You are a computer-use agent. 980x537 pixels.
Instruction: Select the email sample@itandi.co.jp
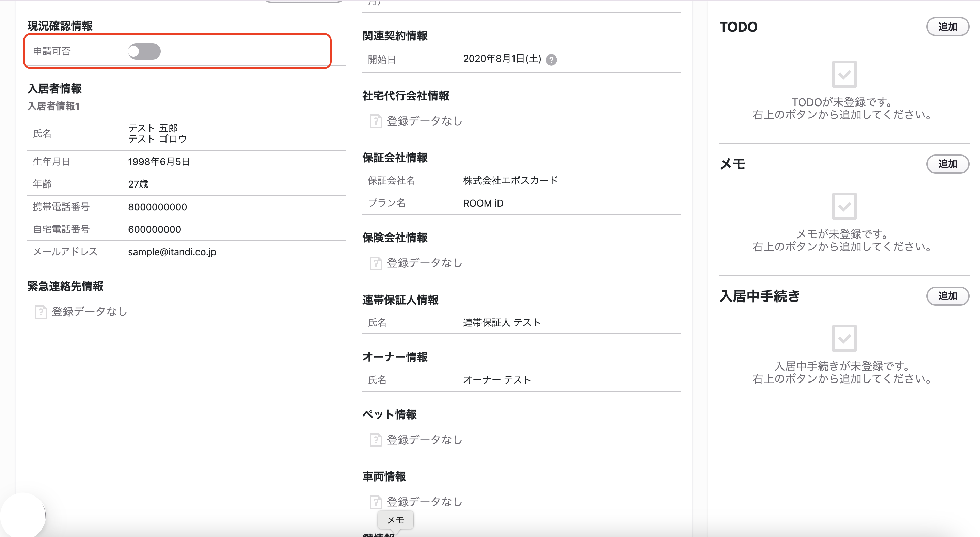point(172,252)
